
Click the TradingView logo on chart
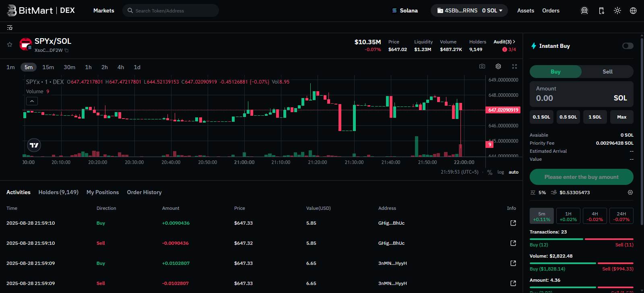[x=34, y=145]
